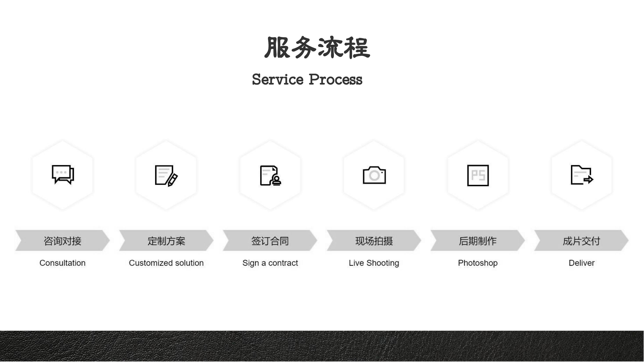Viewport: 644px width, 362px height.
Task: Select the 成片交付 deliver hexagon icon
Action: click(x=581, y=175)
